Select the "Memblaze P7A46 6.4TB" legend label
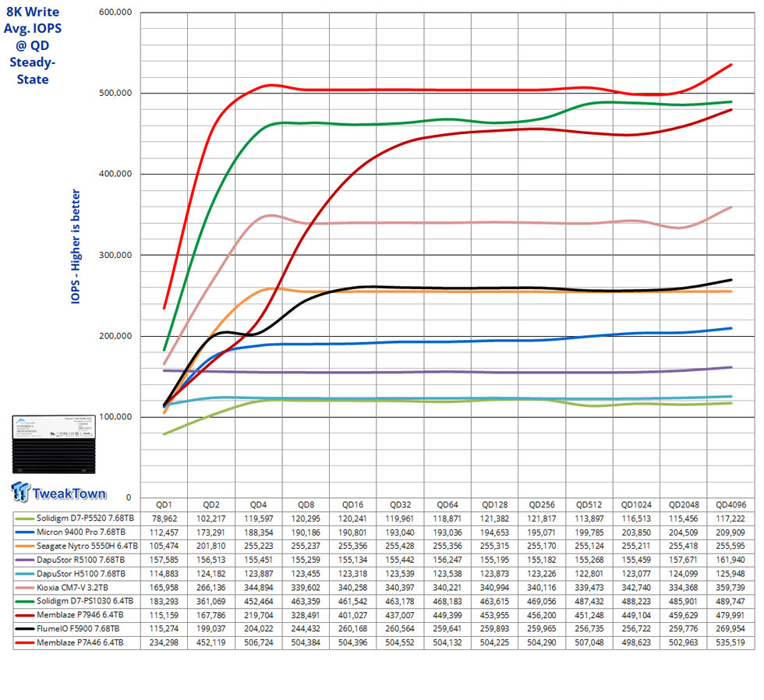764x700 pixels. 80,642
